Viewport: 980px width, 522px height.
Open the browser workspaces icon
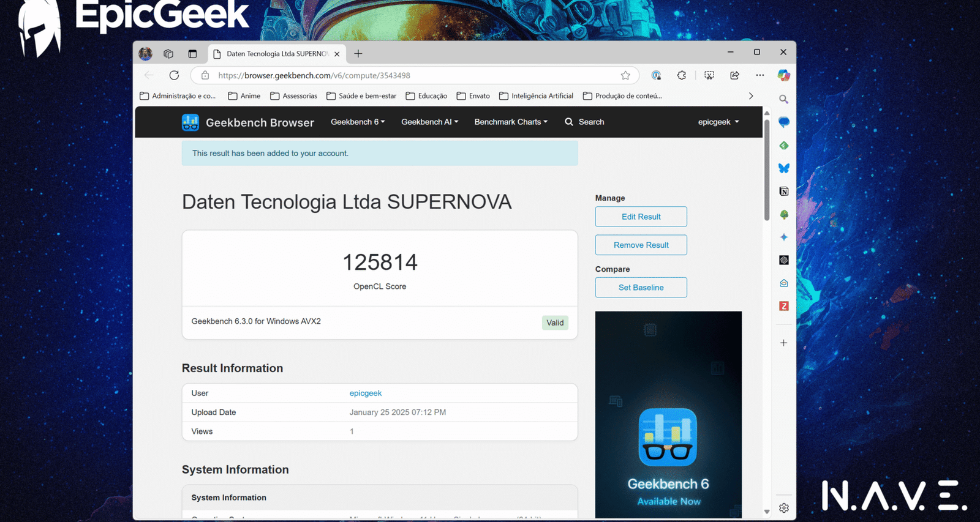pos(168,54)
